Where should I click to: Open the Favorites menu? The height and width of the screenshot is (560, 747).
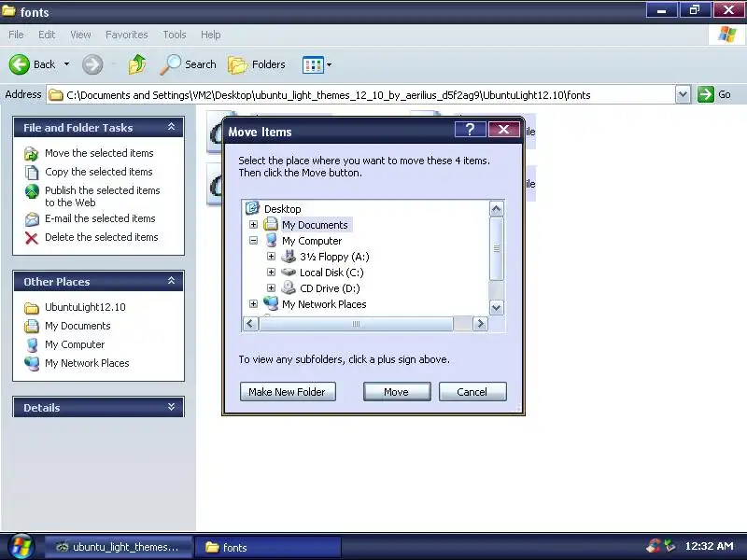(127, 35)
